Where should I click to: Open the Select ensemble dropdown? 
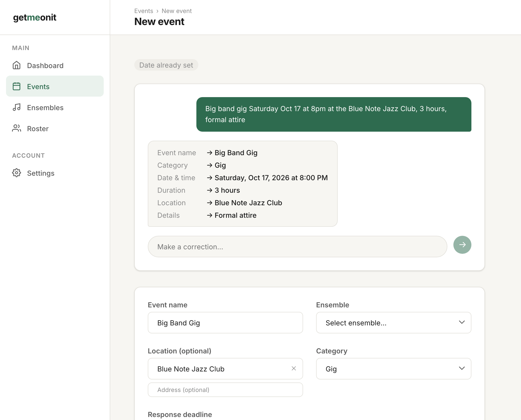[x=394, y=323]
